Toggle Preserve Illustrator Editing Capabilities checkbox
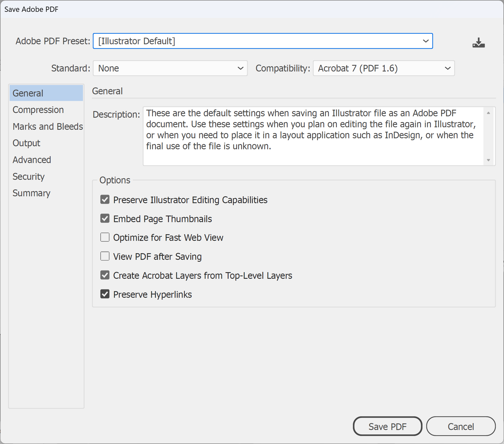This screenshot has height=444, width=504. [x=105, y=200]
